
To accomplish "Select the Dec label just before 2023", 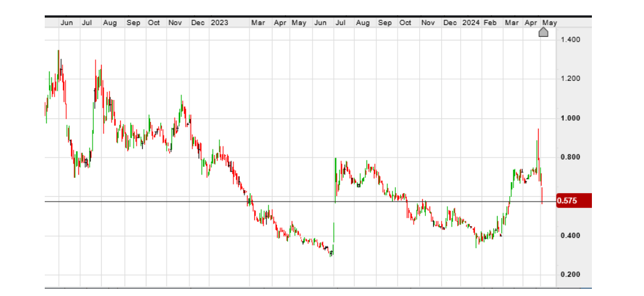I will tap(198, 23).
